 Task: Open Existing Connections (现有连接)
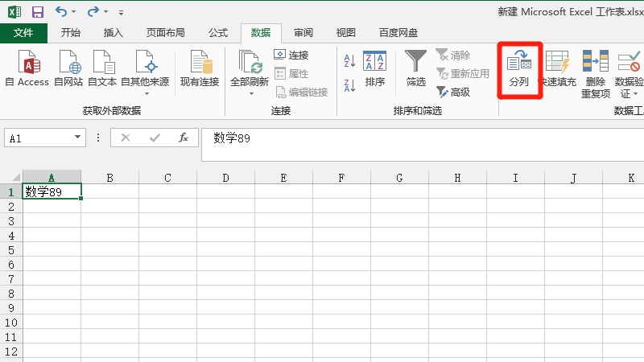tap(199, 69)
